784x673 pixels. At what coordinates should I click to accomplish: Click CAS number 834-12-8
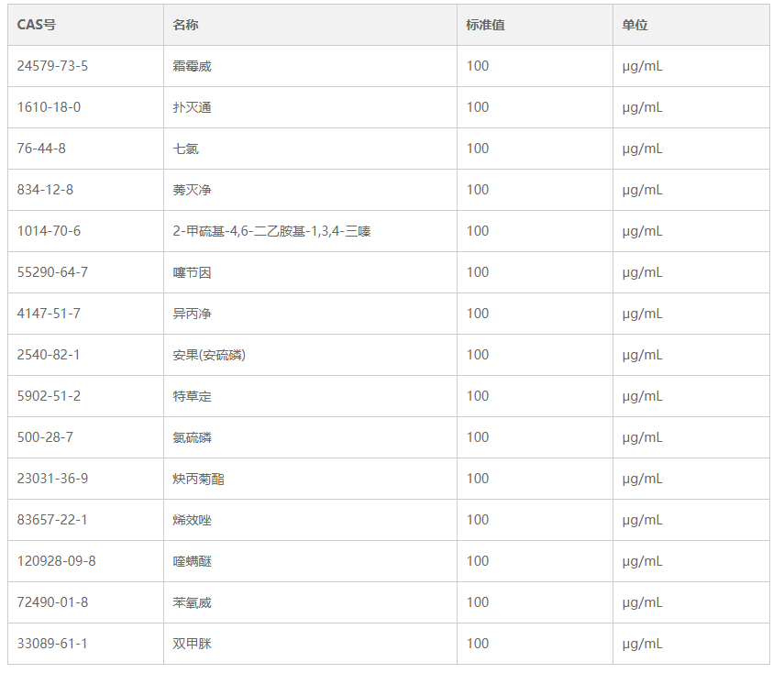click(45, 190)
